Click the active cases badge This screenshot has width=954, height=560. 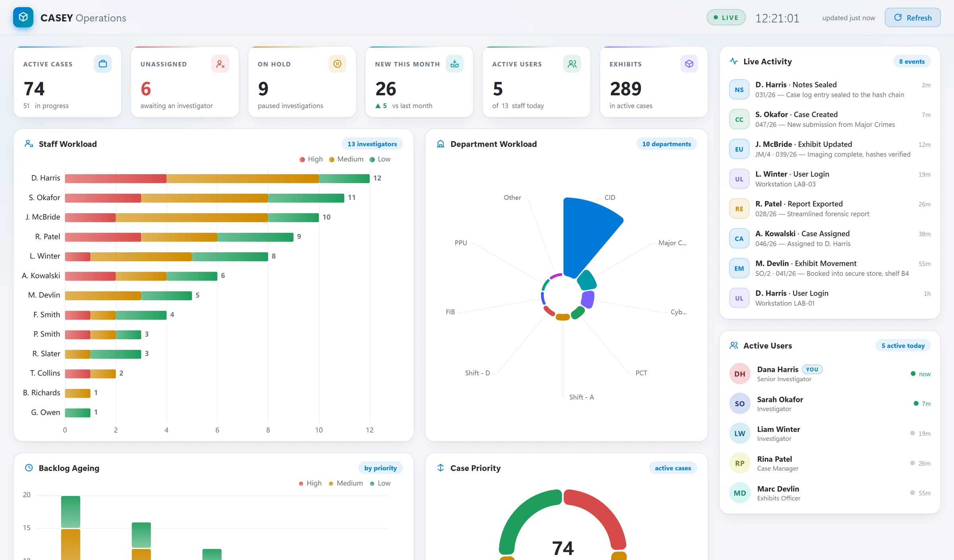tap(673, 468)
